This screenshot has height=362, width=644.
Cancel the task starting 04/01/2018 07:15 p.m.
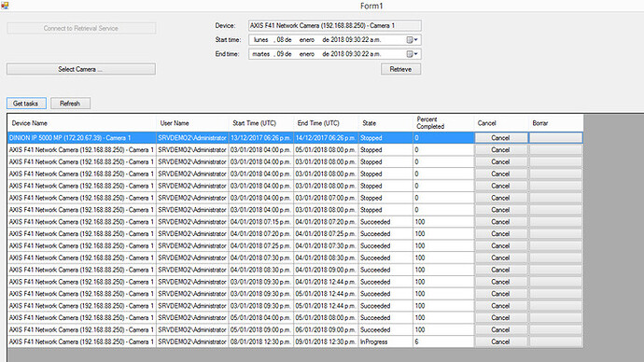tap(500, 222)
